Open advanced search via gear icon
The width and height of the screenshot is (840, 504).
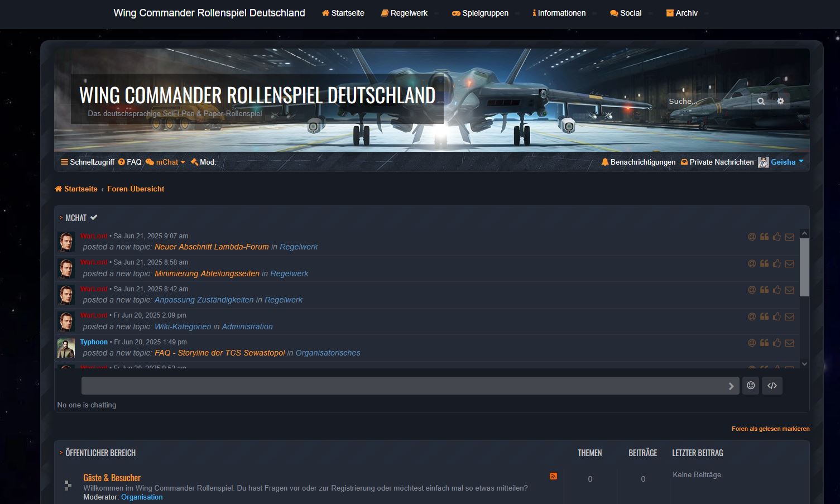coord(780,101)
